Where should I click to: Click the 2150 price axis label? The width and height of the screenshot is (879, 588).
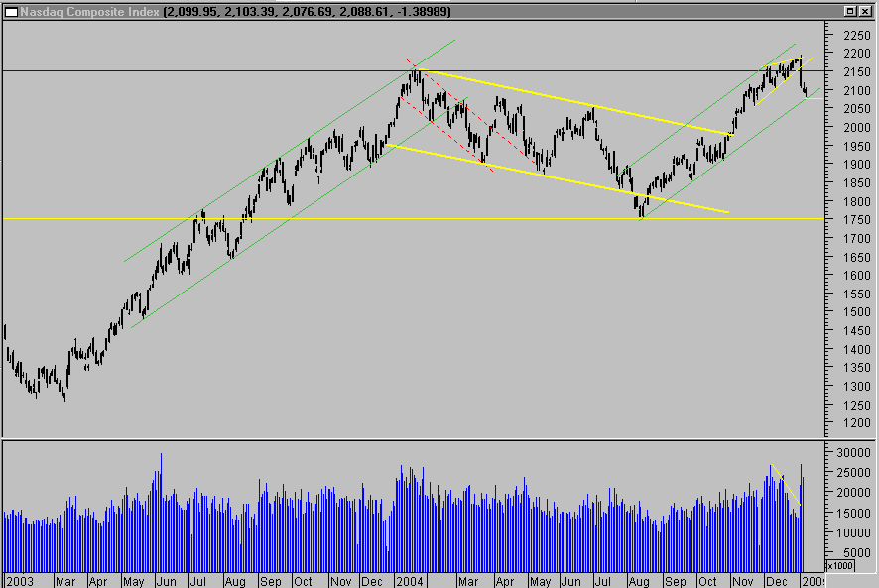point(856,72)
